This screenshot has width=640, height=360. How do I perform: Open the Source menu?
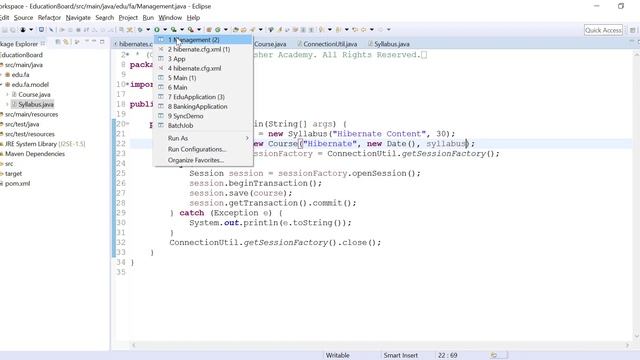point(23,18)
